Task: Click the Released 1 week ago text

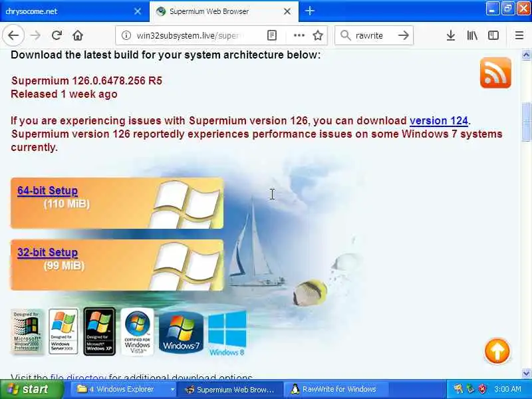Action: 64,94
